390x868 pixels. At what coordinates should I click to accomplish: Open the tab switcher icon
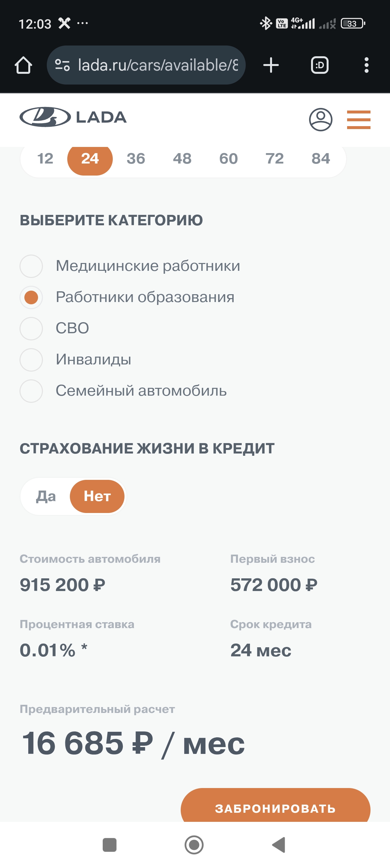pyautogui.click(x=319, y=65)
